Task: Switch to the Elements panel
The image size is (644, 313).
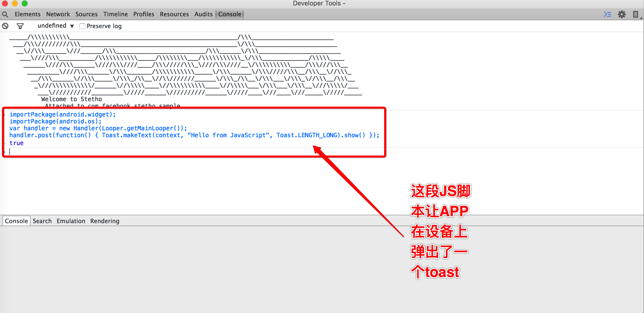Action: [x=28, y=14]
